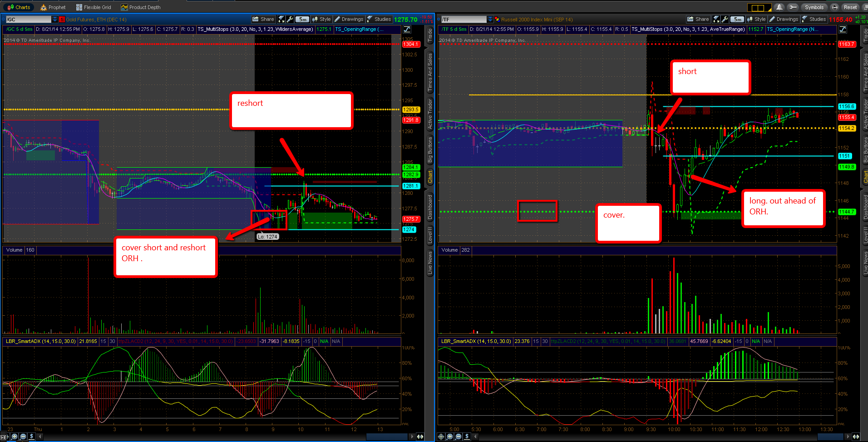
Task: Click the Symbols button
Action: coord(814,7)
